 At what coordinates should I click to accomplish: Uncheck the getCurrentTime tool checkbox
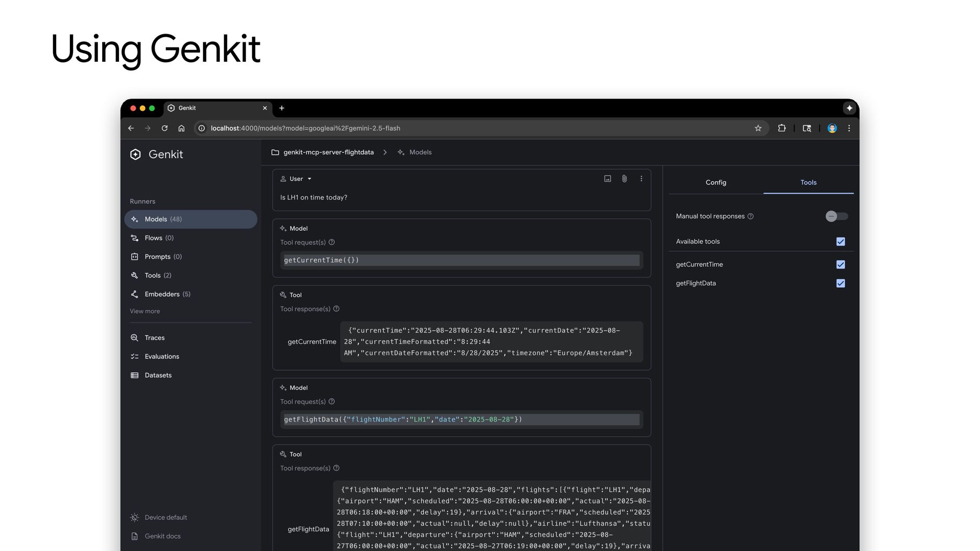(840, 264)
